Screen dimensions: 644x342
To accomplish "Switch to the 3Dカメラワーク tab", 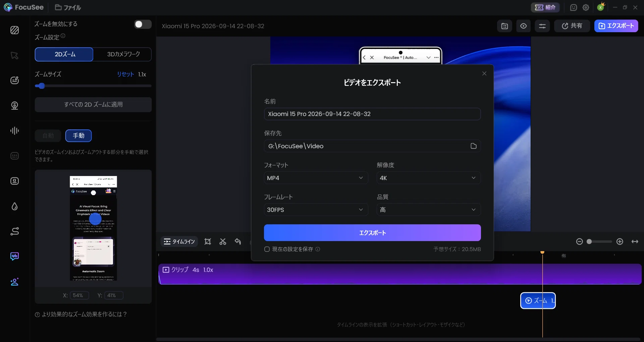I will [x=123, y=54].
